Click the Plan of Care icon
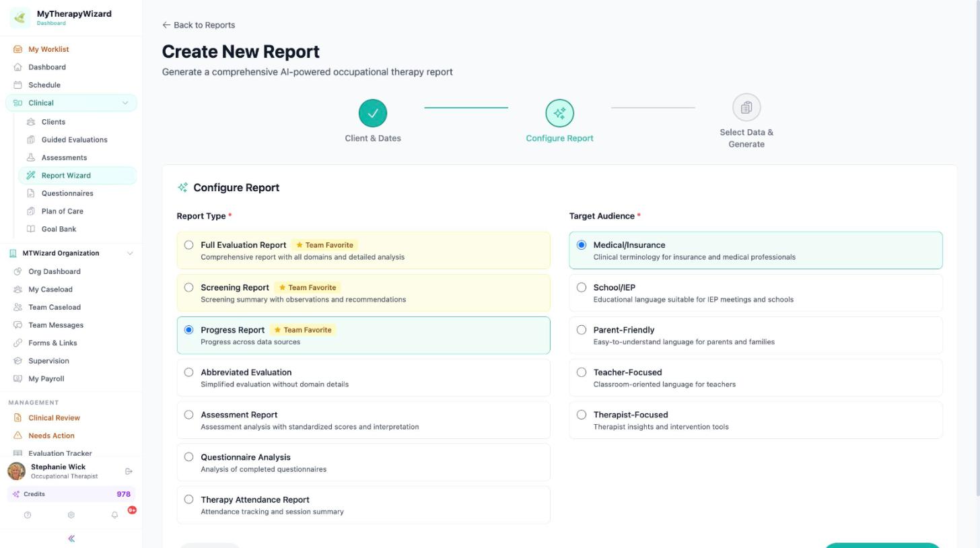Screen dimensions: 980x548 (x=31, y=211)
